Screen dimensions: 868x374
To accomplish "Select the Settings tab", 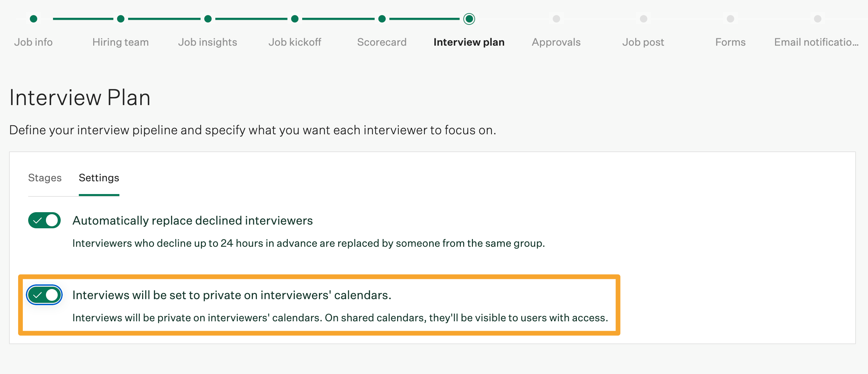I will (x=99, y=178).
